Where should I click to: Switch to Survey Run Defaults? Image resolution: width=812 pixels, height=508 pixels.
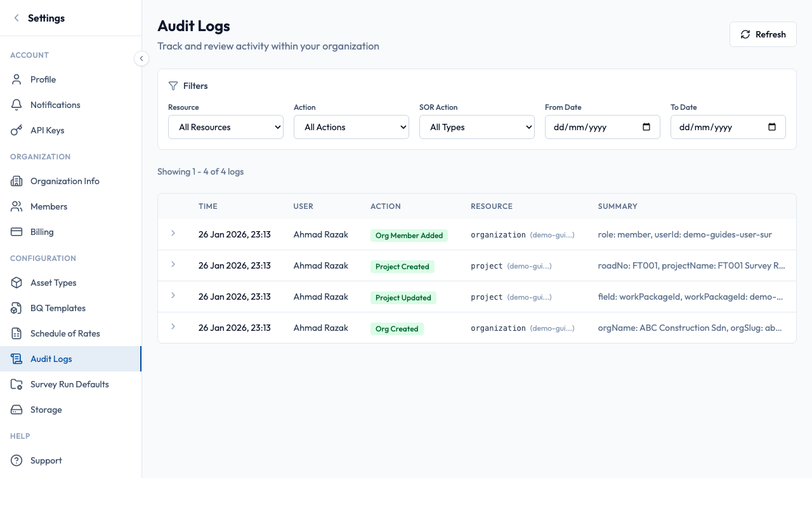pos(69,384)
